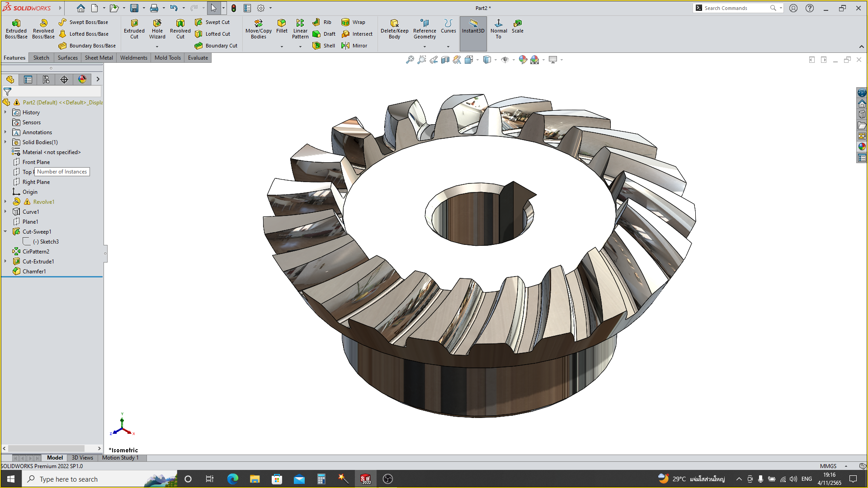Open Microsoft Edge from the taskbar
Viewport: 868px width, 488px height.
233,479
